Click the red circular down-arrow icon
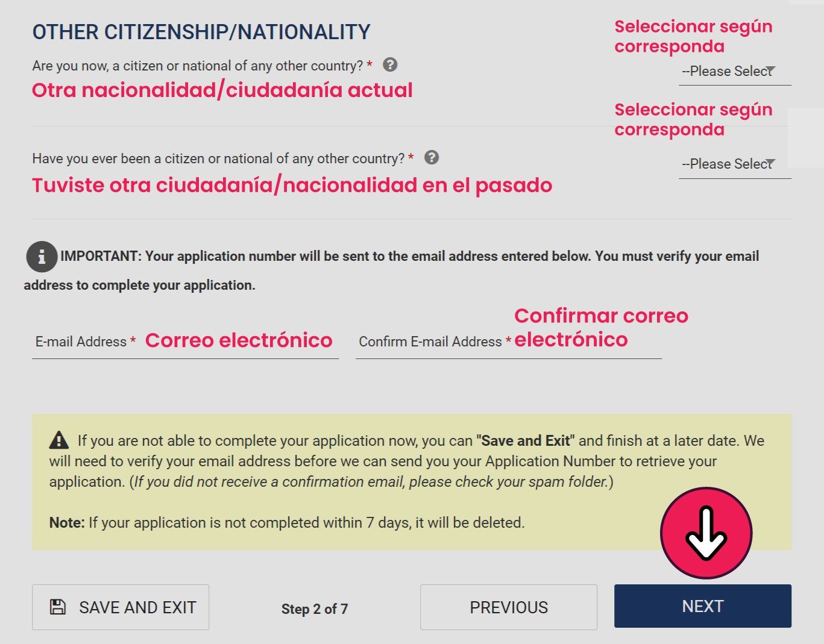 coord(706,533)
